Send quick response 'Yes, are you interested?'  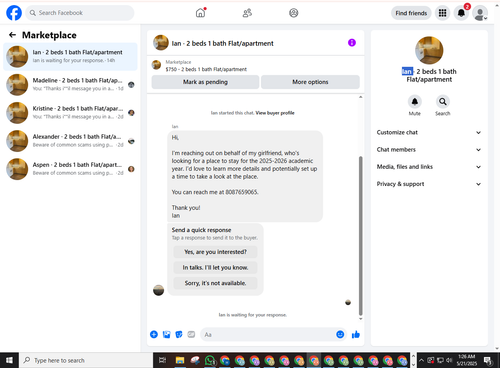(x=215, y=252)
